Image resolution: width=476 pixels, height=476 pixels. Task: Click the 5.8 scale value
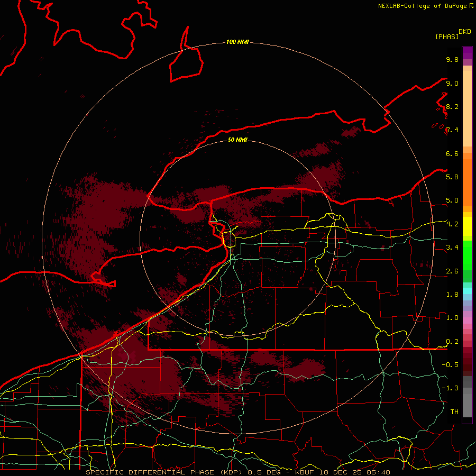(x=452, y=177)
